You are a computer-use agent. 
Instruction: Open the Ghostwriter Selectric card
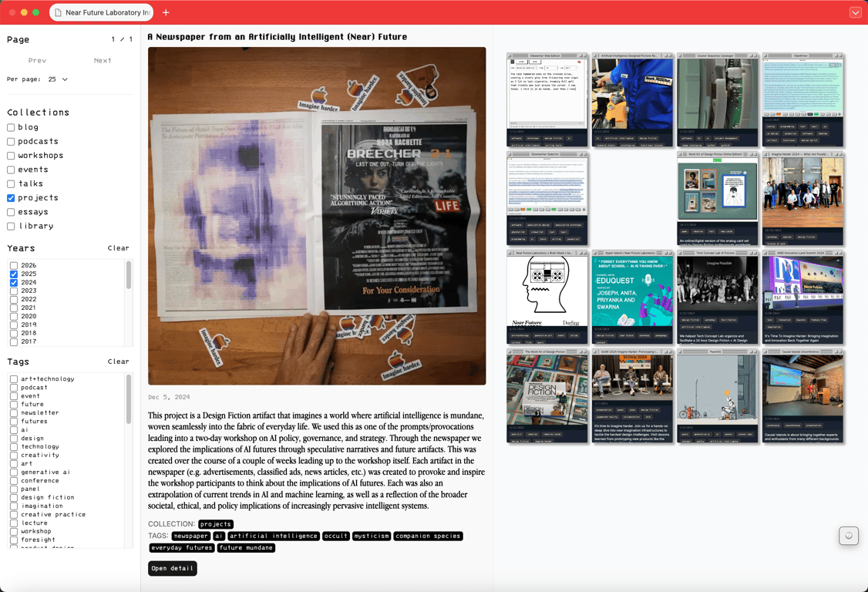tap(547, 198)
